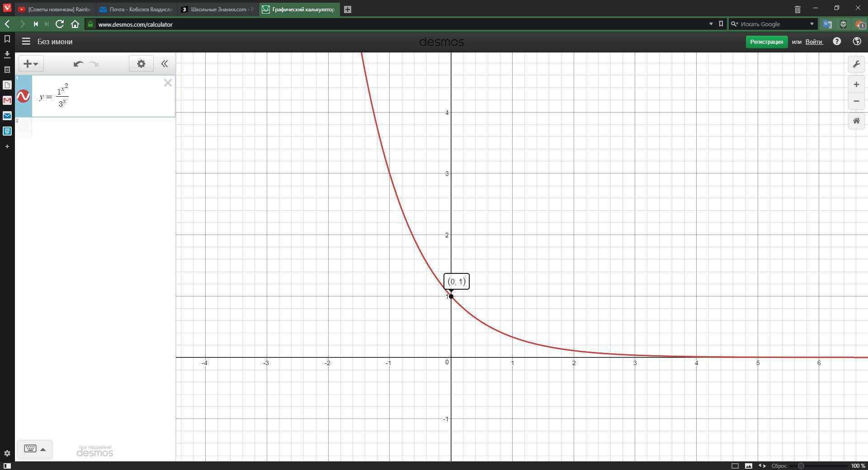This screenshot has width=868, height=470.
Task: Open the language globe menu
Action: pyautogui.click(x=857, y=41)
